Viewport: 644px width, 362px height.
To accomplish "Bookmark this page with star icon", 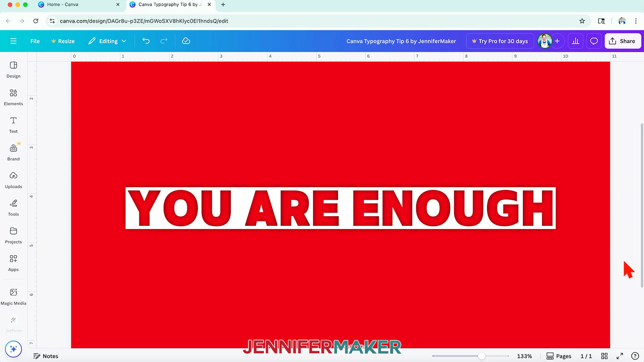I will (582, 21).
